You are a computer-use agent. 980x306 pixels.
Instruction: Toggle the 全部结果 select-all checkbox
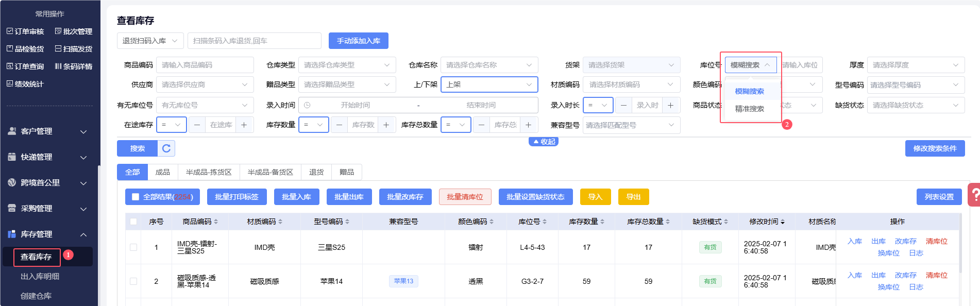coord(136,197)
